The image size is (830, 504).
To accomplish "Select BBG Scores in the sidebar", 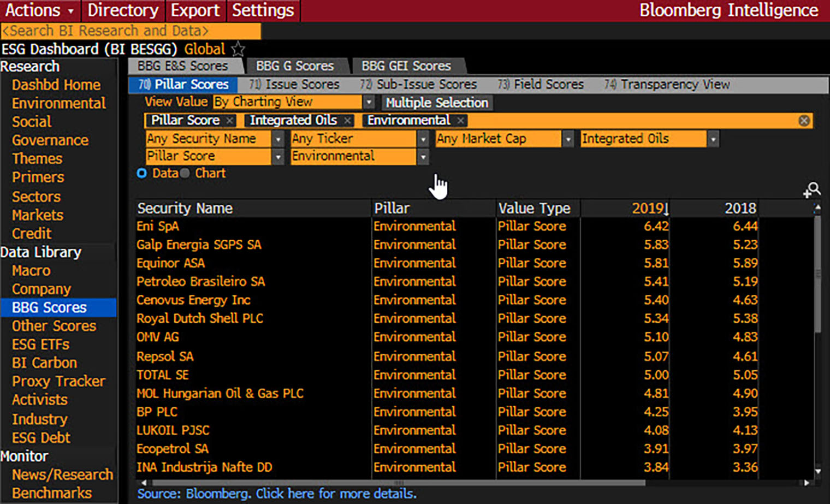I will (x=58, y=307).
